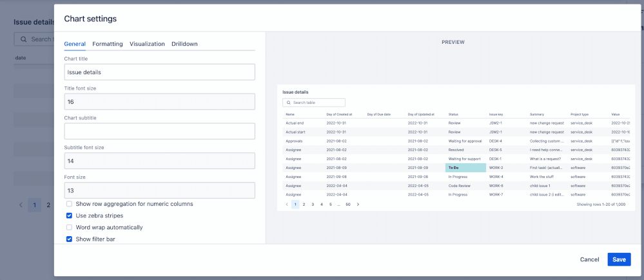Click the WORK-4 issue key cell
The width and height of the screenshot is (644, 280).
pos(496,177)
